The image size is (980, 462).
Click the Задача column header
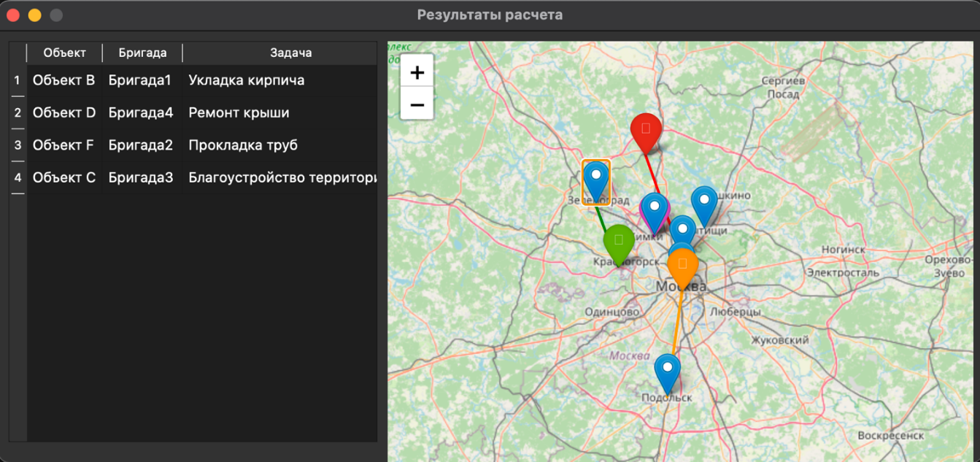(290, 53)
